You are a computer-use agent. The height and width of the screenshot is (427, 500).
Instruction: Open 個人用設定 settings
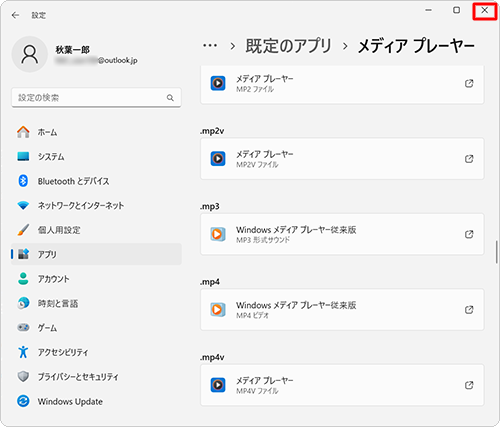pos(96,230)
